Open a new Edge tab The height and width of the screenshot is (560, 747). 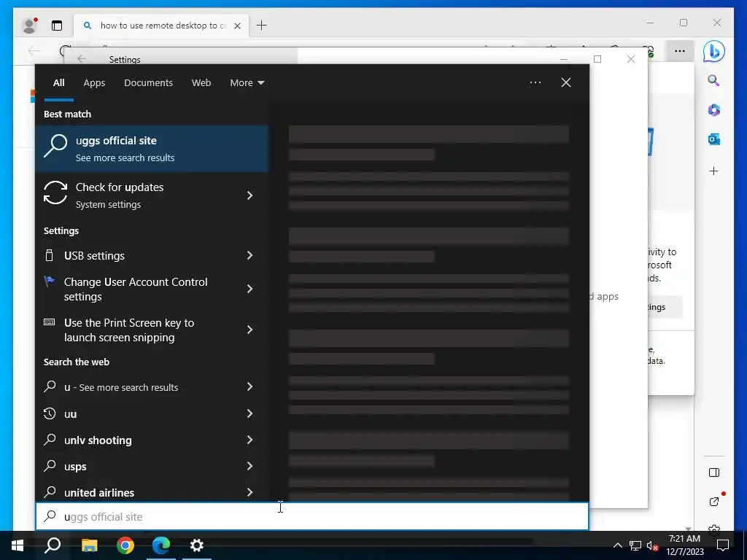pyautogui.click(x=262, y=26)
